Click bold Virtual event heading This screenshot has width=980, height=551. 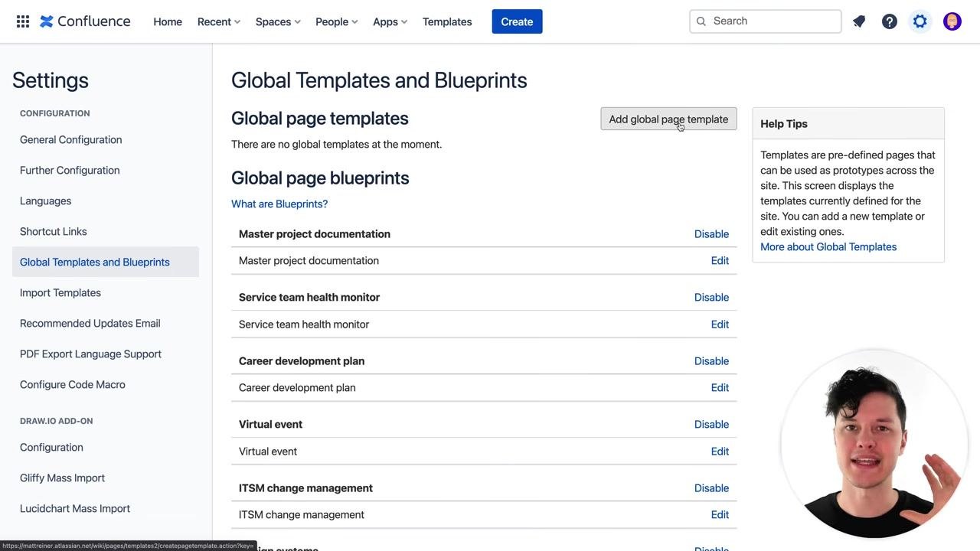tap(270, 424)
